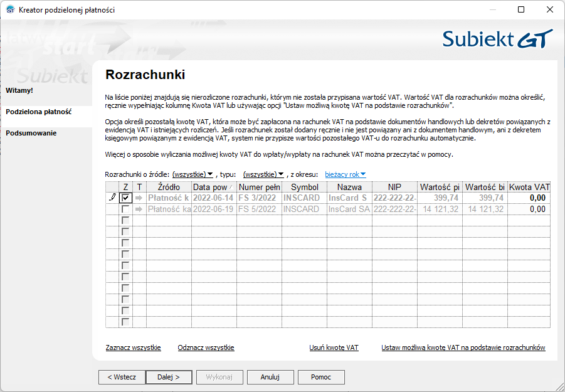The image size is (565, 392).
Task: Click the Usuń kwotę VAT link
Action: coord(334,347)
